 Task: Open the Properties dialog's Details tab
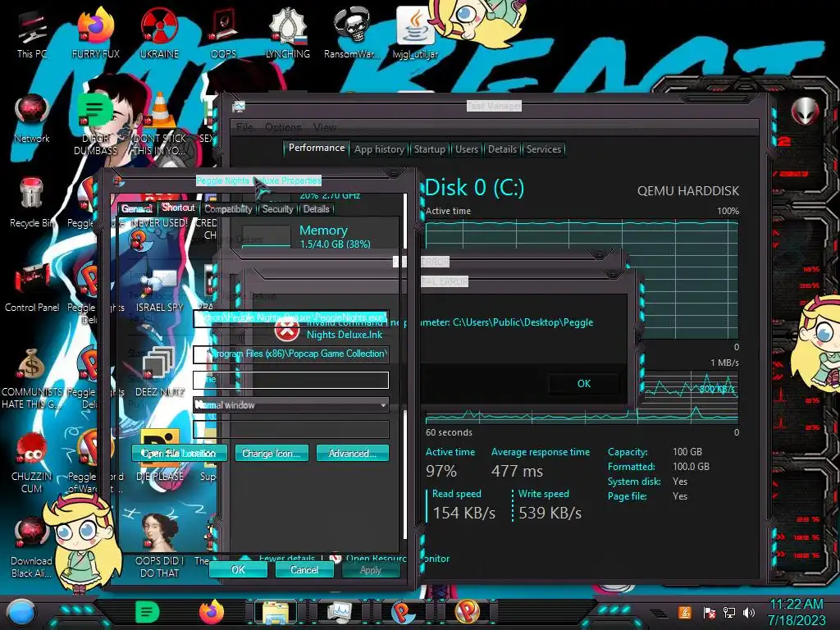pos(316,209)
